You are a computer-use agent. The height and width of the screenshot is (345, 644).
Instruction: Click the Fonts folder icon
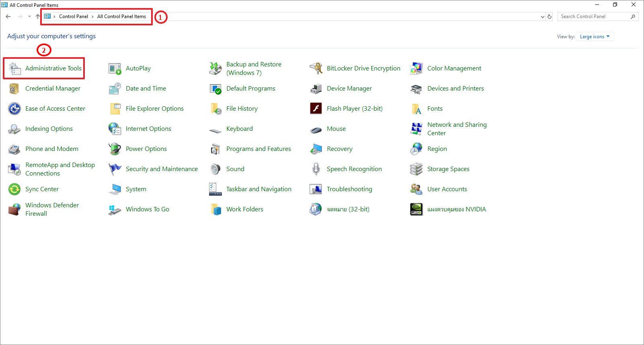[416, 109]
